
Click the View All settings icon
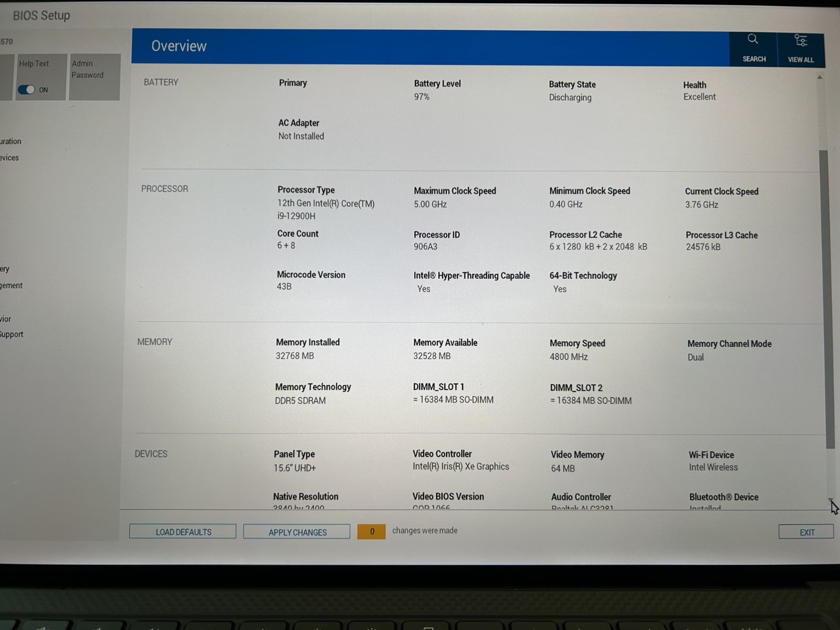pos(801,40)
